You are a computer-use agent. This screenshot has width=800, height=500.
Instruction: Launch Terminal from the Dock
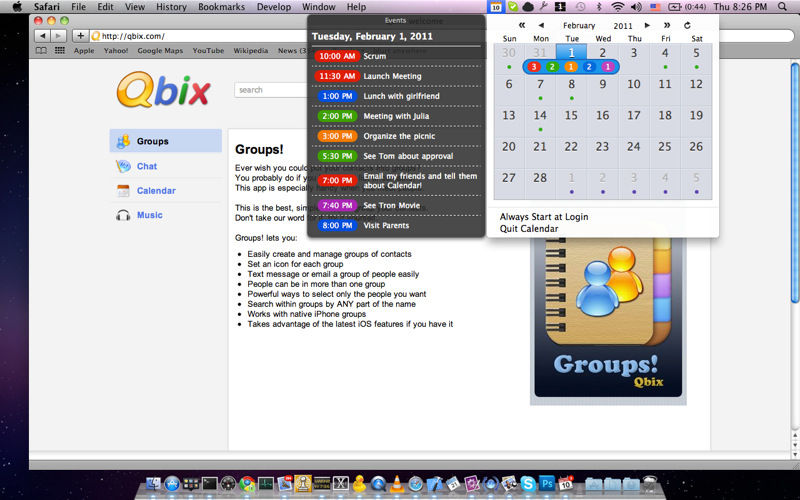[x=209, y=483]
